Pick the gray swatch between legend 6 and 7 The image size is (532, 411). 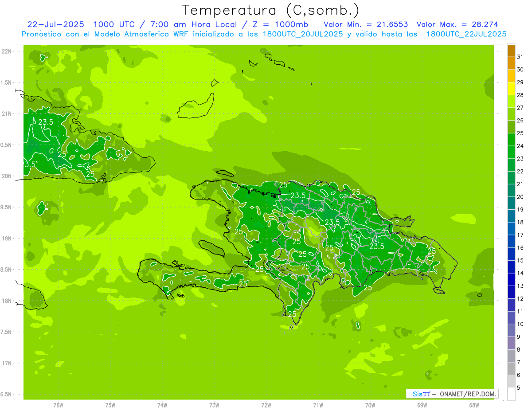(x=511, y=368)
